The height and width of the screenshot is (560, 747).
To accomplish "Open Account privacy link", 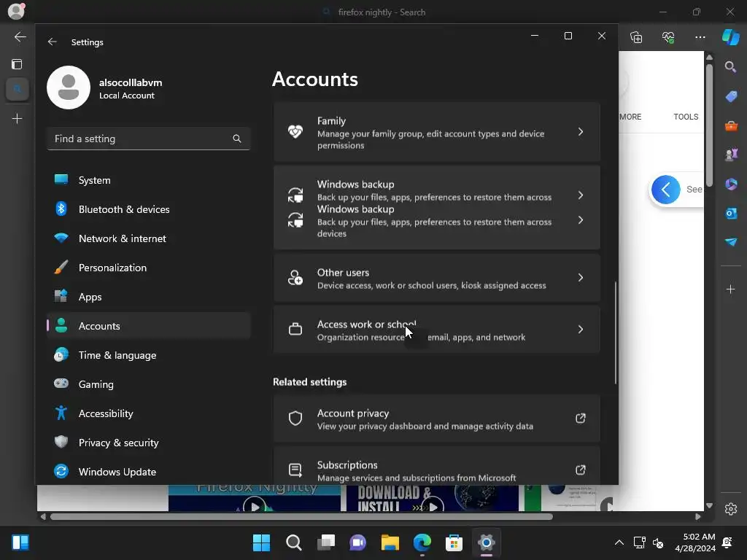I will [436, 419].
